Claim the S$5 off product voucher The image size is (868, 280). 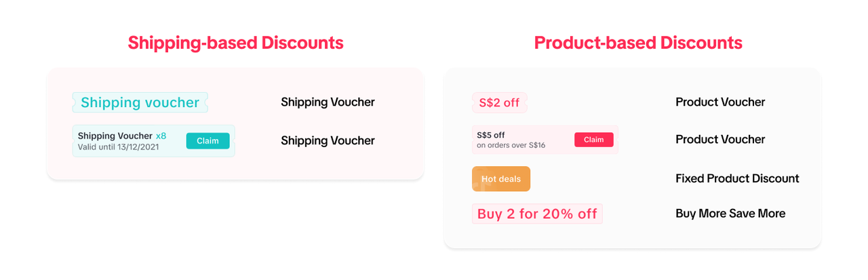(x=593, y=140)
